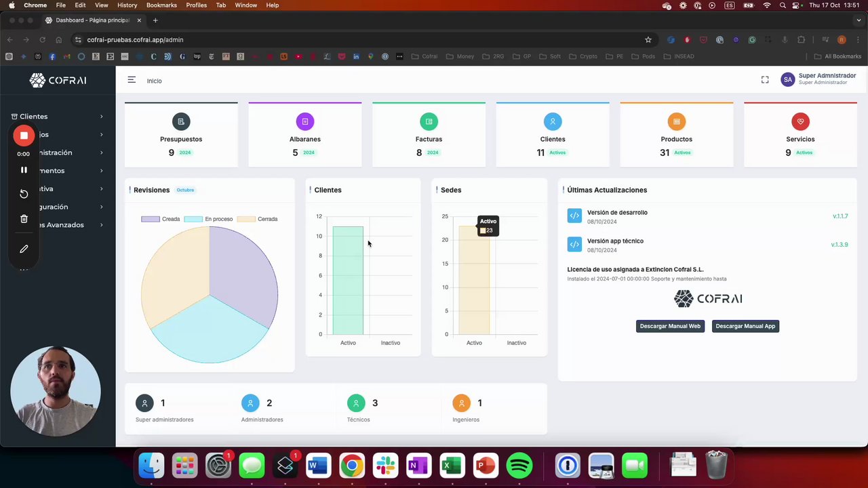The image size is (868, 488).
Task: Open Spotify from the Dock
Action: tap(519, 466)
